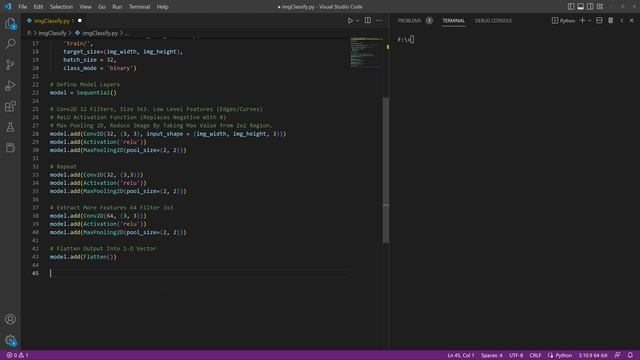The image size is (640, 360).
Task: Toggle the panel layout icon
Action: point(580,7)
